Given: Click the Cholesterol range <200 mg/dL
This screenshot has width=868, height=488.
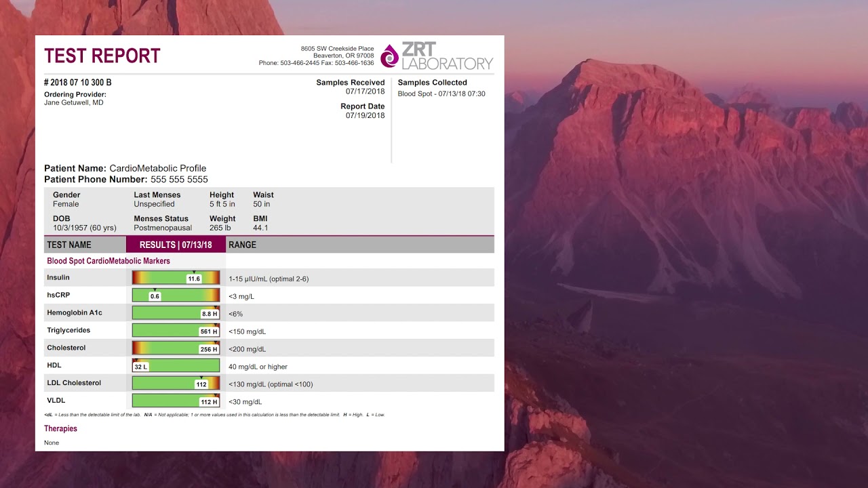Looking at the screenshot, I should coord(248,350).
